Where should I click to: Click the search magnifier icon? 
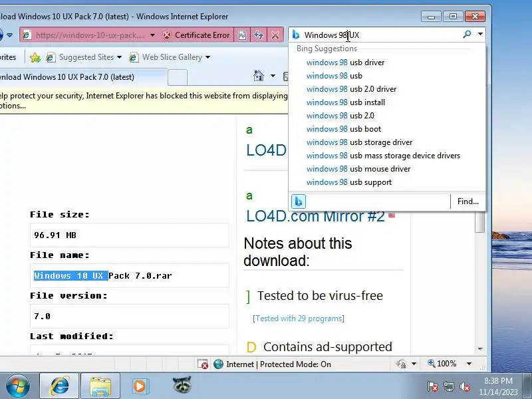[x=467, y=35]
